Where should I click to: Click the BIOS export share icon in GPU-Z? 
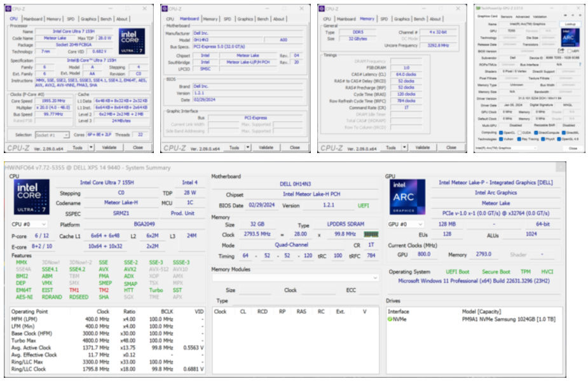[561, 51]
